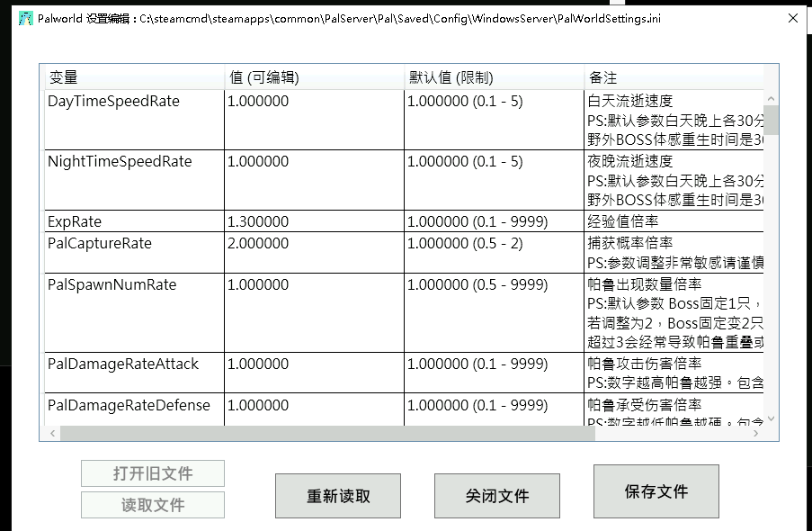Click PalDamageRateDefense default value cell
Image resolution: width=812 pixels, height=531 pixels.
pyautogui.click(x=494, y=409)
